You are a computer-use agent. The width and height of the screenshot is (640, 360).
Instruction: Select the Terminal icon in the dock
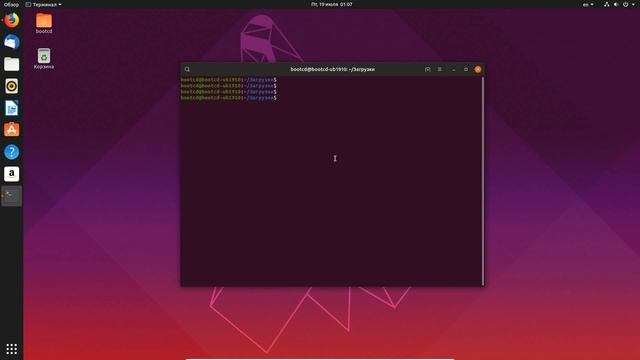[11, 196]
